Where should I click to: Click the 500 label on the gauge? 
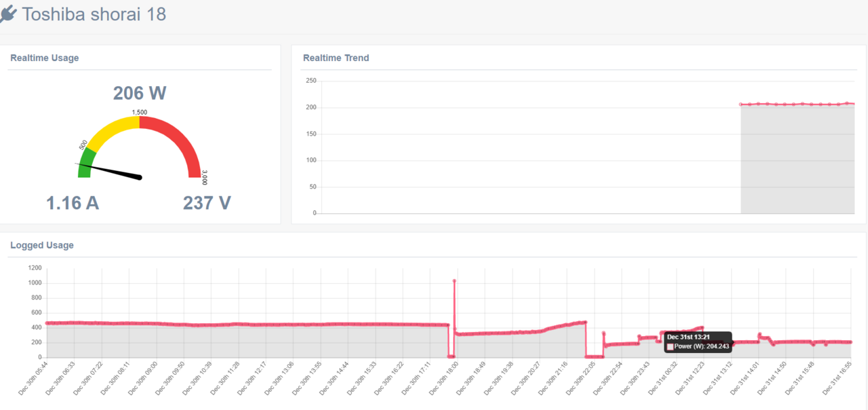click(83, 145)
